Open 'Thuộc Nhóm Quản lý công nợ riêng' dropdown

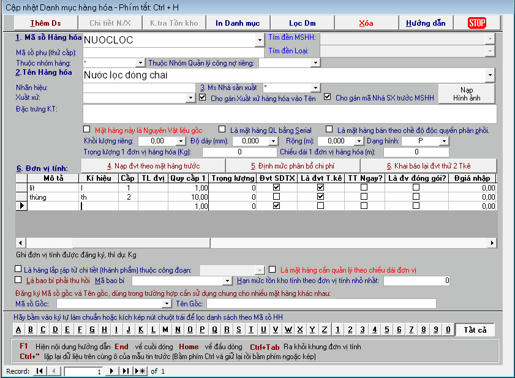(315, 62)
